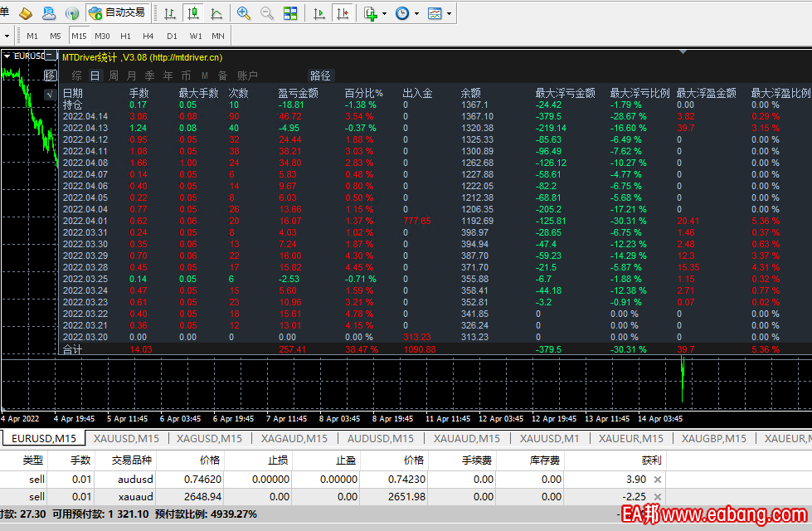Zoom in on the chart
This screenshot has width=812, height=531.
coord(244,13)
